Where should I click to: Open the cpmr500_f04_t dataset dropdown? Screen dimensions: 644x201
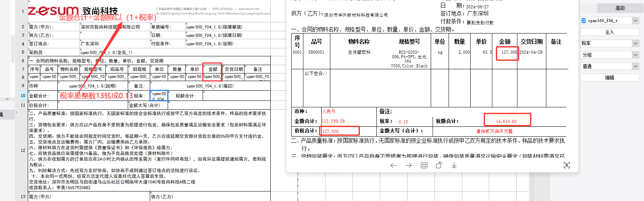point(636,21)
